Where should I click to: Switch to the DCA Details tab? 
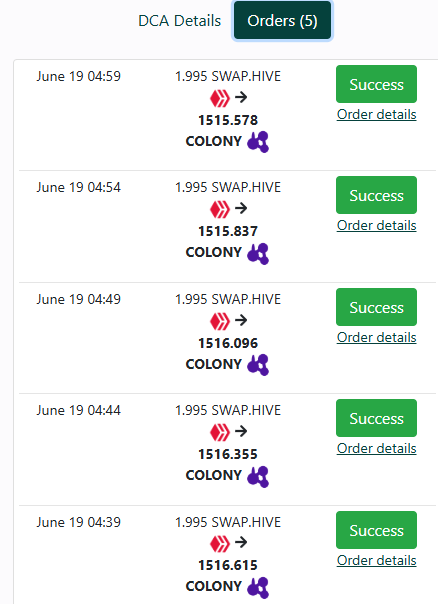click(x=180, y=21)
